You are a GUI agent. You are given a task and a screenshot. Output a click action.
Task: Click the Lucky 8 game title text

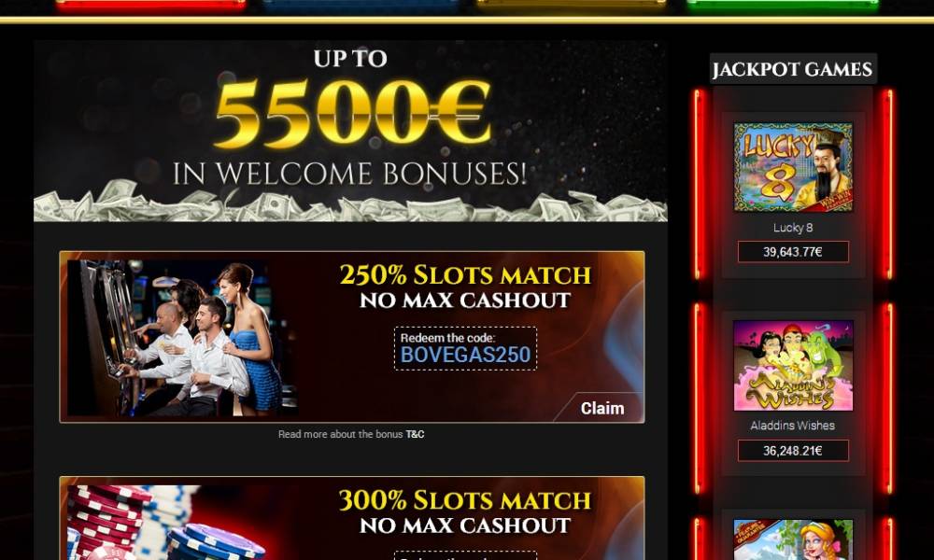[x=793, y=228]
